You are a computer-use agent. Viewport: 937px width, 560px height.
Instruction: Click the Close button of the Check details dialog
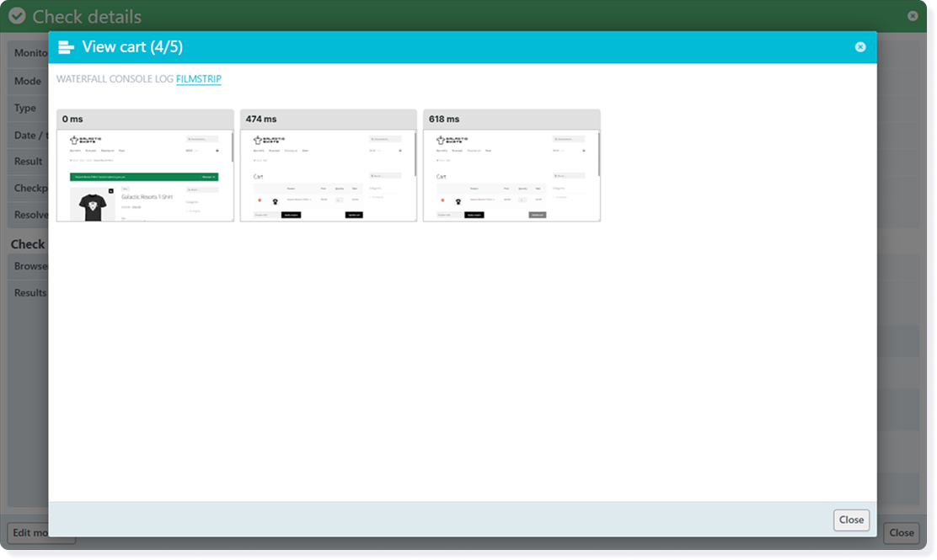coord(902,532)
